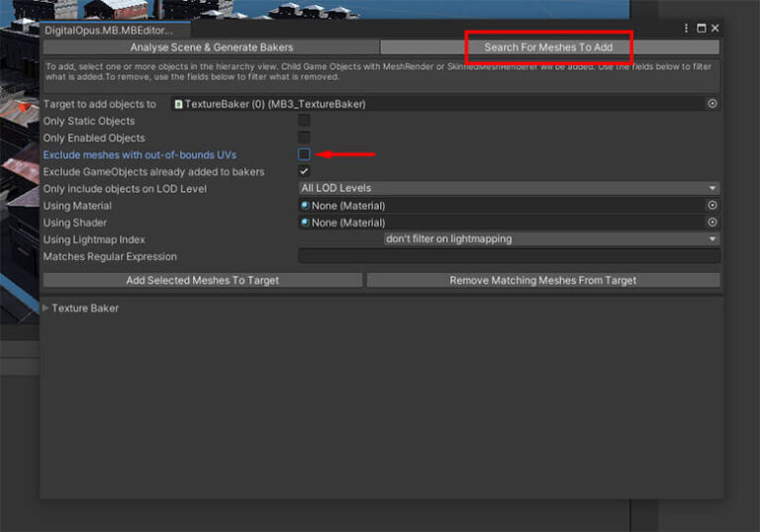
Task: Select Search For Meshes To Add tab
Action: [x=548, y=47]
